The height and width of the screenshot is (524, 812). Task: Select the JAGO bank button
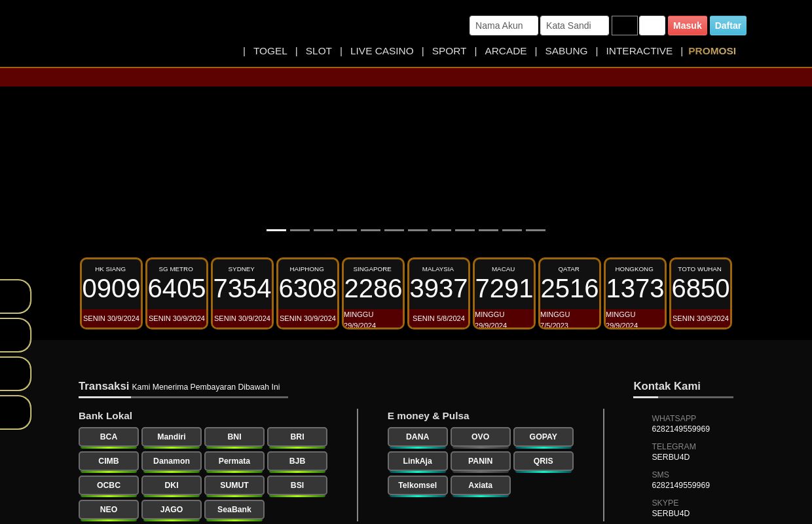(x=172, y=510)
